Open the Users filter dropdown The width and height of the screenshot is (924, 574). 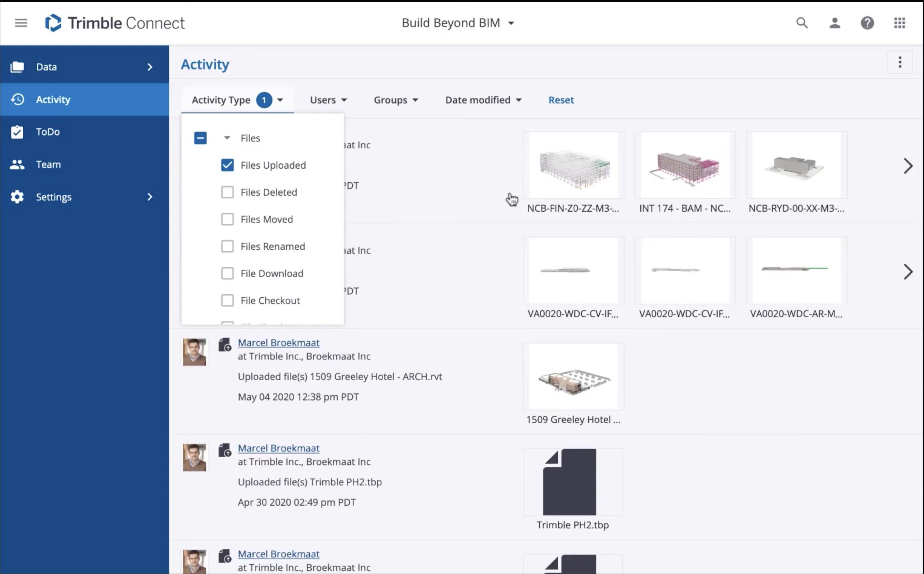point(329,100)
